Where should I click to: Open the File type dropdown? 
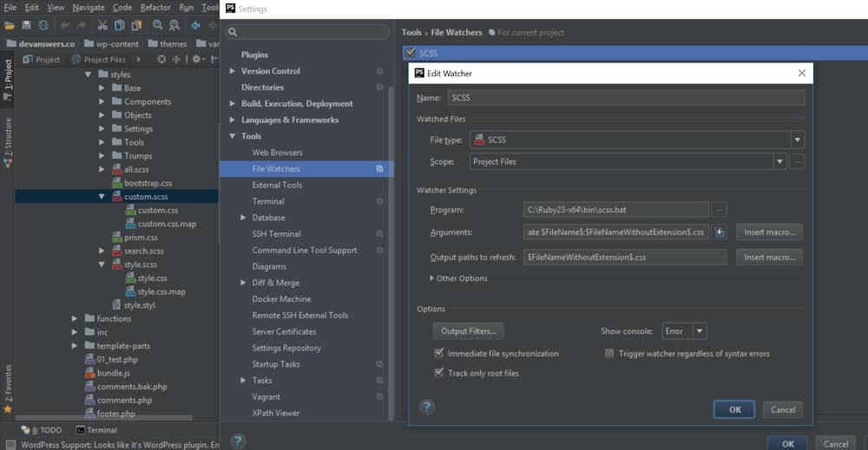click(x=797, y=140)
